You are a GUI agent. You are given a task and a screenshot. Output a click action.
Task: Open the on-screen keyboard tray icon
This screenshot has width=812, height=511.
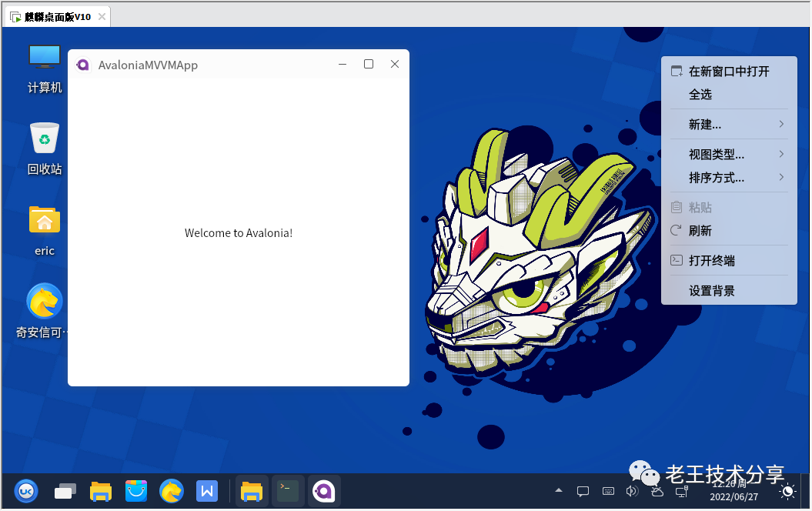tap(609, 491)
